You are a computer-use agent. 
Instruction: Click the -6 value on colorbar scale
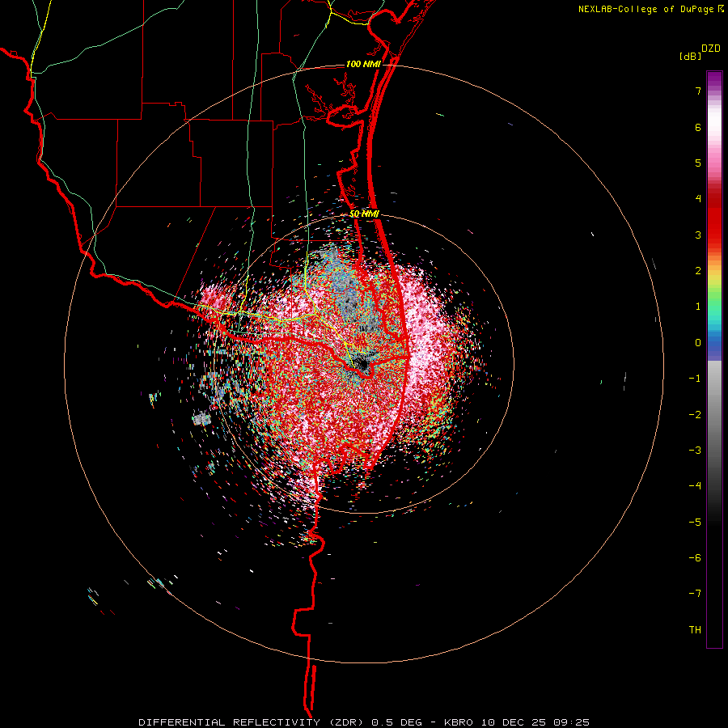tap(695, 558)
